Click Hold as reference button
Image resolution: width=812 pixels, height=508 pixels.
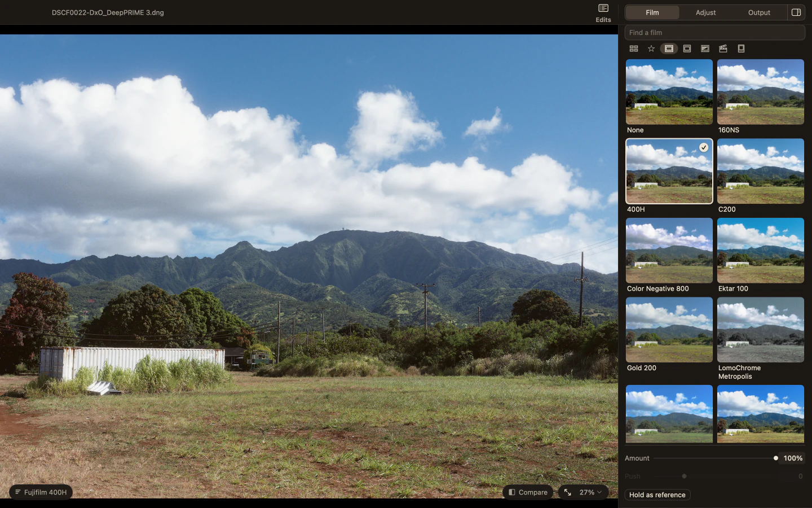(x=657, y=495)
